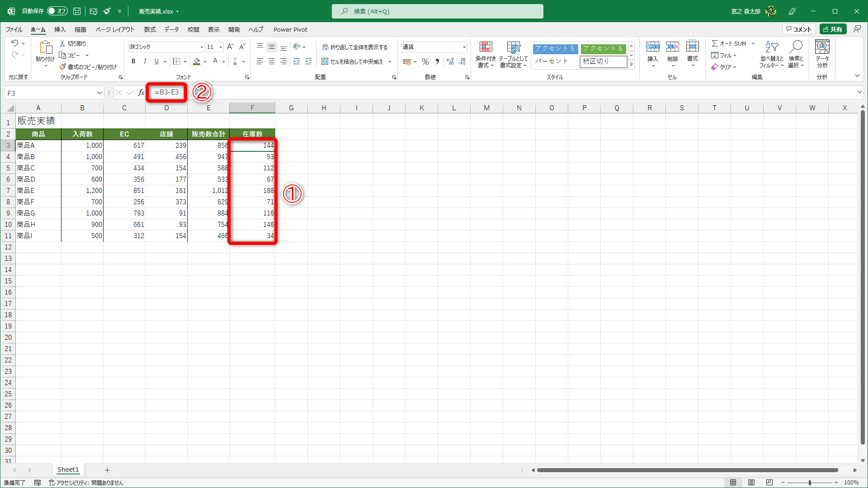Image resolution: width=868 pixels, height=488 pixels.
Task: Click the Comments button
Action: 799,29
